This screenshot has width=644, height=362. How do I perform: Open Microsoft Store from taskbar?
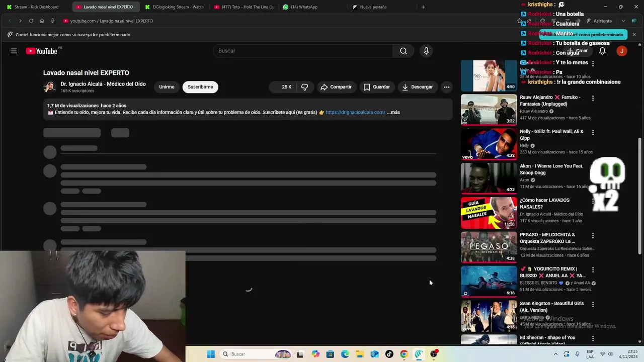pyautogui.click(x=330, y=354)
